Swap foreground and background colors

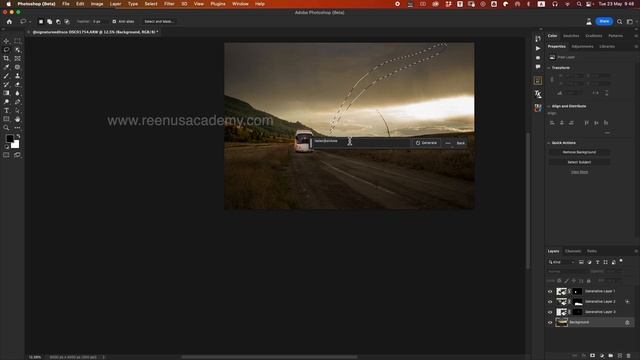(x=18, y=136)
